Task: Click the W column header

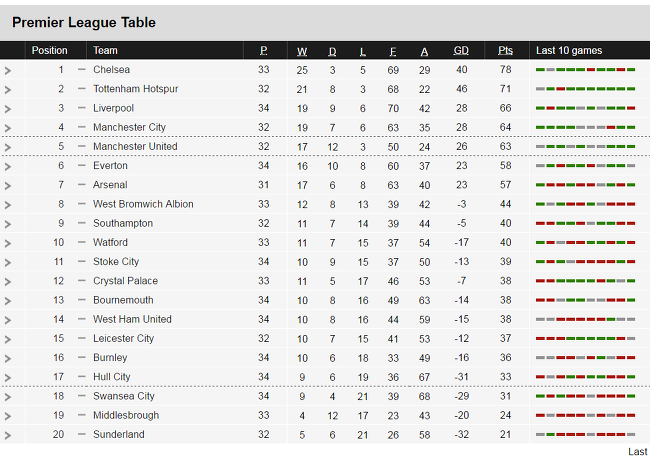Action: (302, 51)
